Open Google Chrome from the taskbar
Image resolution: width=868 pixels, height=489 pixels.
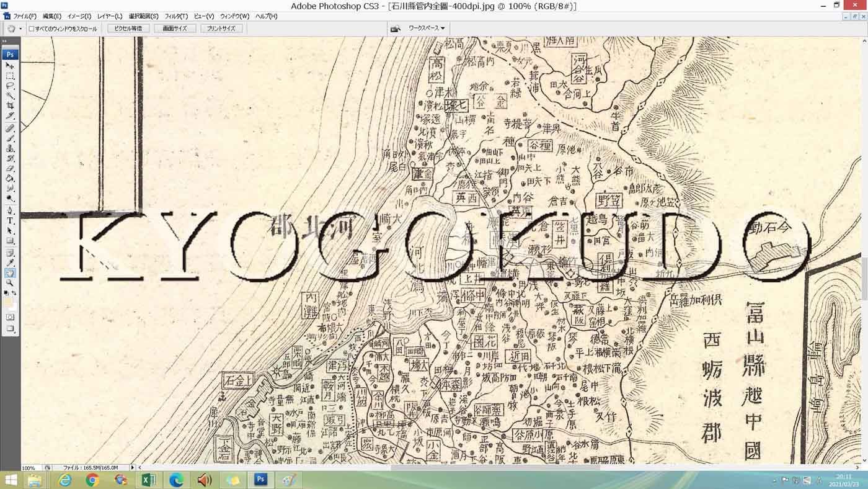[92, 480]
